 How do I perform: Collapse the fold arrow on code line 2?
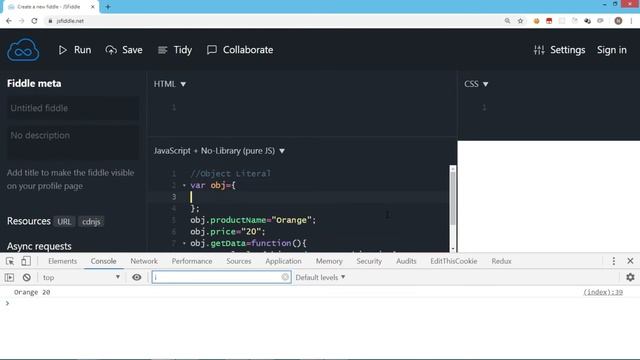184,185
